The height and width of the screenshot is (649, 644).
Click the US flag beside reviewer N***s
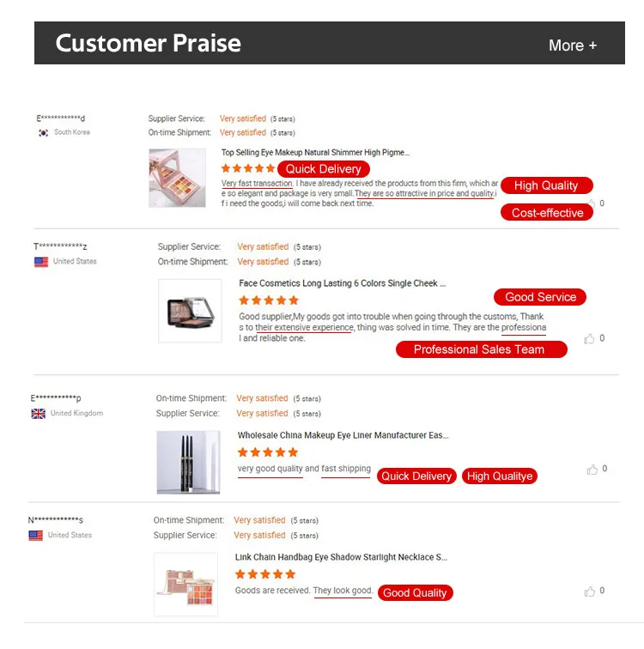click(36, 536)
